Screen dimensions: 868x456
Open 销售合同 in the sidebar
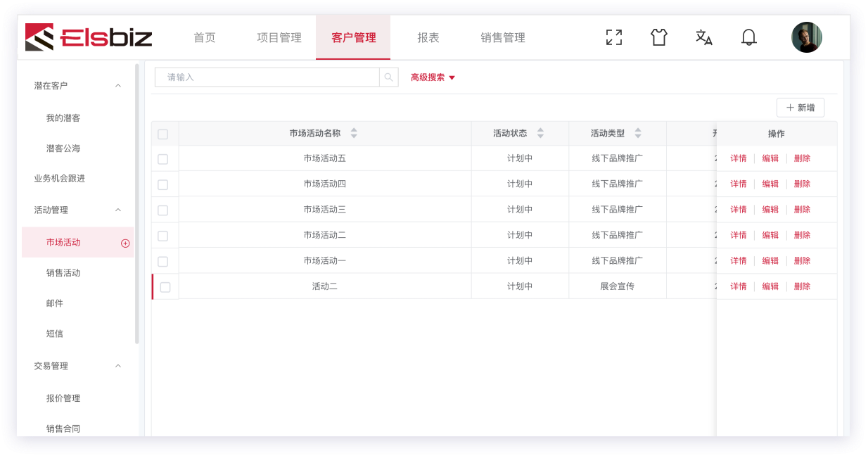coord(63,429)
